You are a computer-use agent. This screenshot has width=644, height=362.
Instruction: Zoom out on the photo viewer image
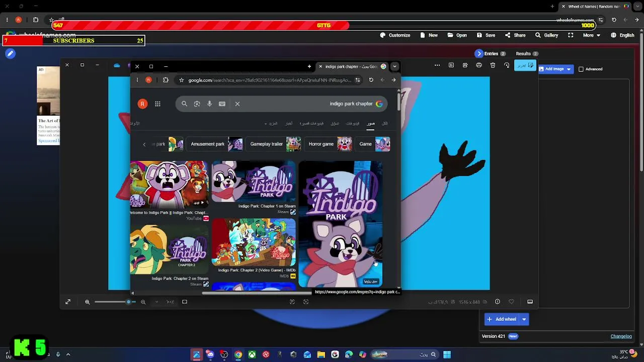(143, 302)
